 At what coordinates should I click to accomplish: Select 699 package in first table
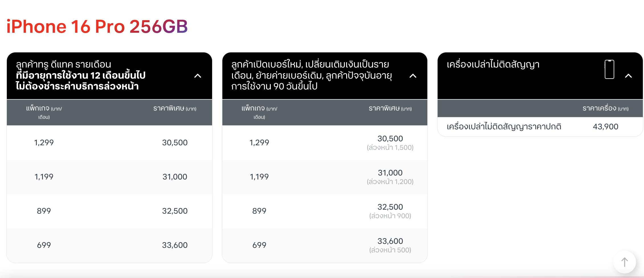pyautogui.click(x=44, y=245)
